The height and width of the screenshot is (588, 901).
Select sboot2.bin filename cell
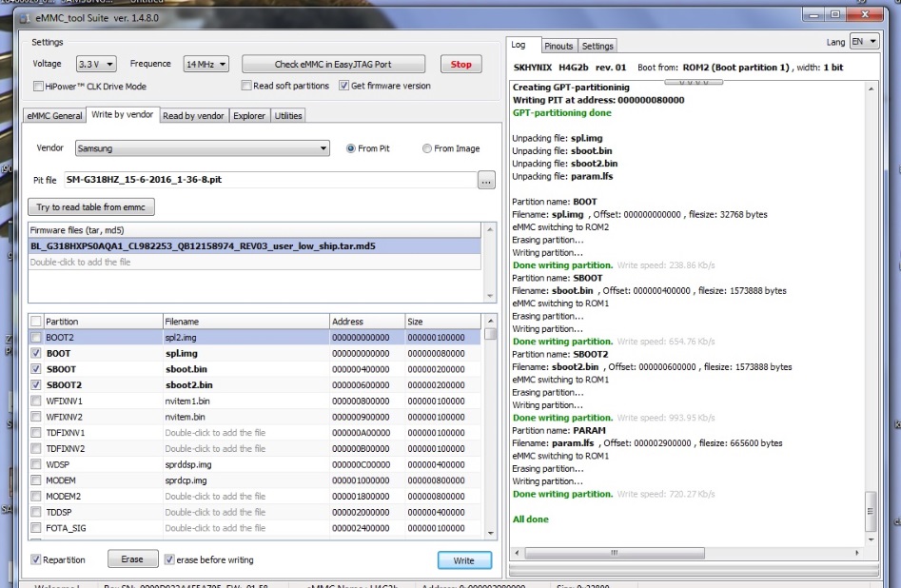(x=245, y=385)
